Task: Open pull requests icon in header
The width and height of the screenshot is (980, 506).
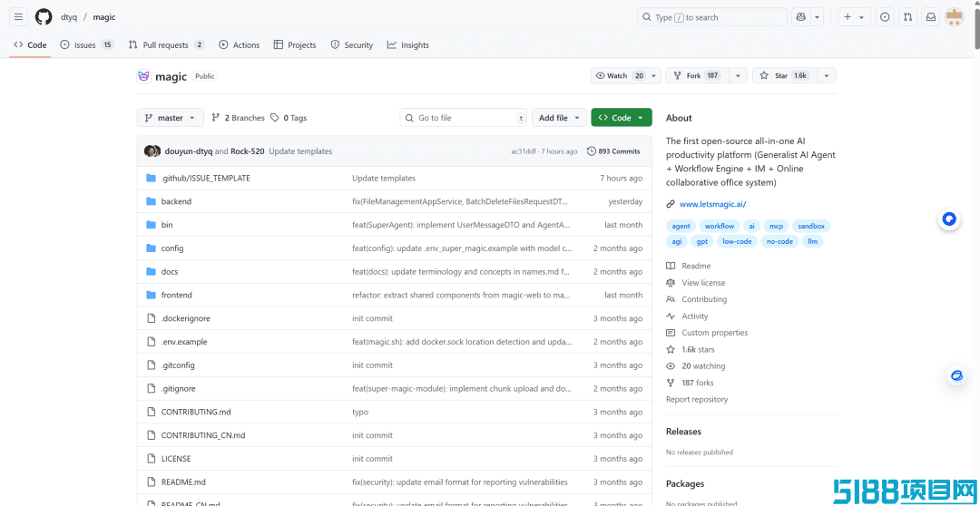Action: [908, 17]
